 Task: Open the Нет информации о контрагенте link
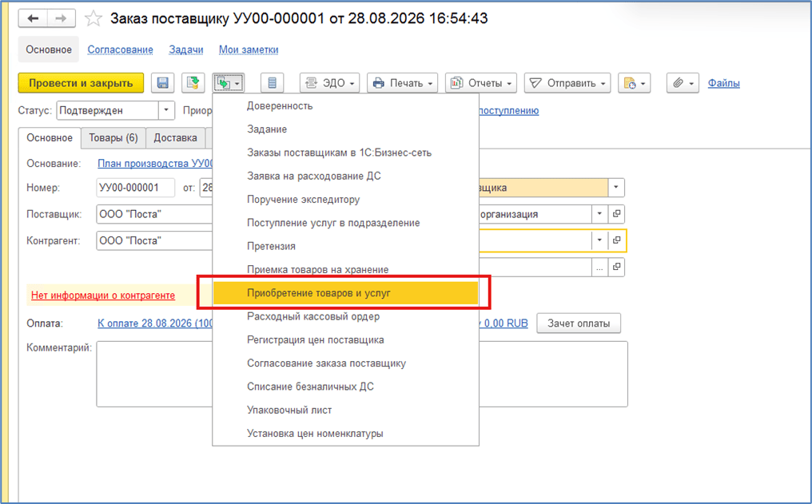(x=103, y=295)
